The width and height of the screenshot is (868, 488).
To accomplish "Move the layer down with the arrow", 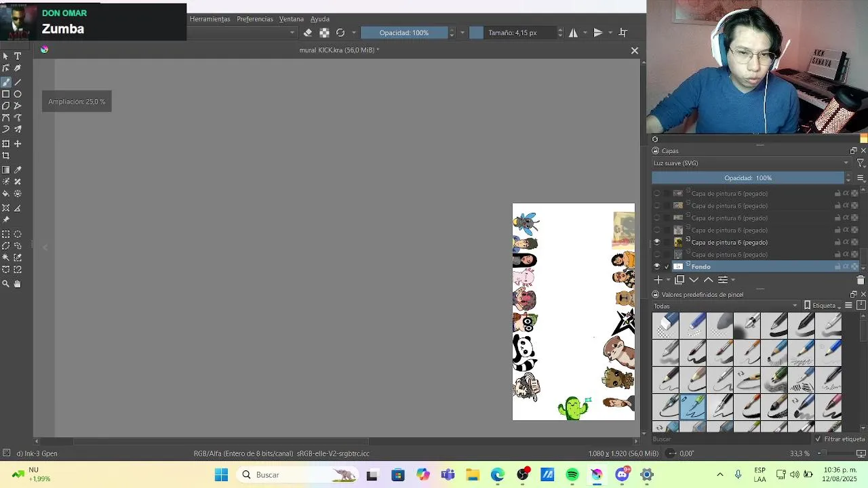I will click(694, 280).
